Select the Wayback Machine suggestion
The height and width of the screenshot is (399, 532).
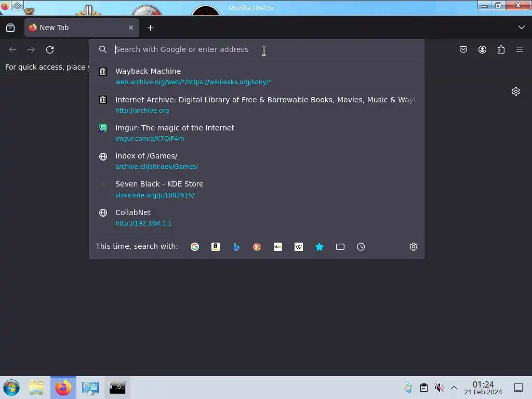[x=257, y=76]
